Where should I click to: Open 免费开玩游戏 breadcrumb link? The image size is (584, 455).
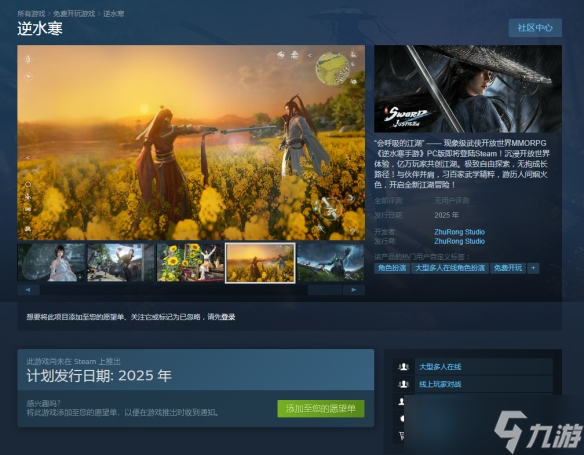(x=74, y=14)
